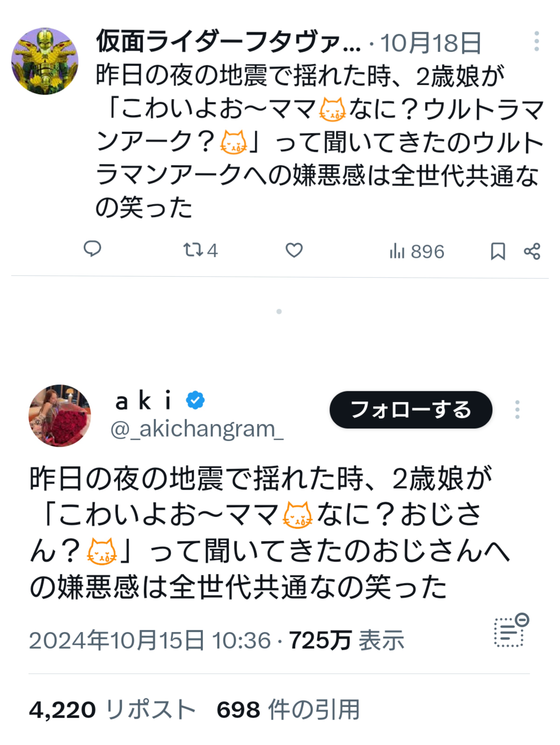Viewport: 560px width, 745px height.
Task: Bookmark the top post
Action: [x=498, y=251]
